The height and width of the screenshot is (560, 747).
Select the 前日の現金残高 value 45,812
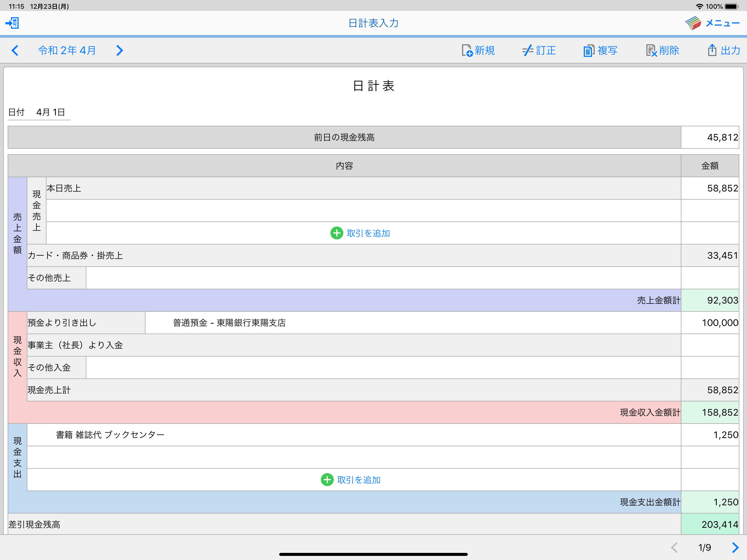coord(710,138)
